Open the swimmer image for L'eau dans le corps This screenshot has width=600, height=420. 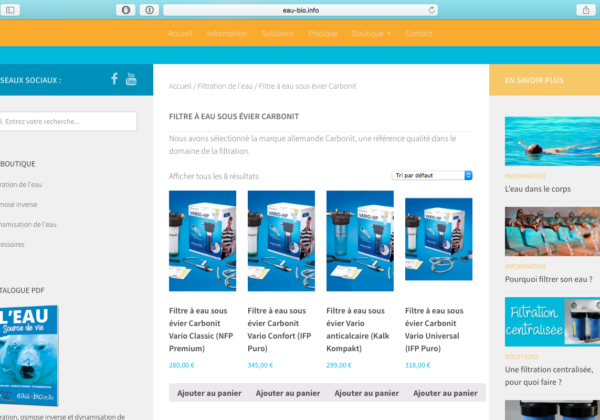552,141
